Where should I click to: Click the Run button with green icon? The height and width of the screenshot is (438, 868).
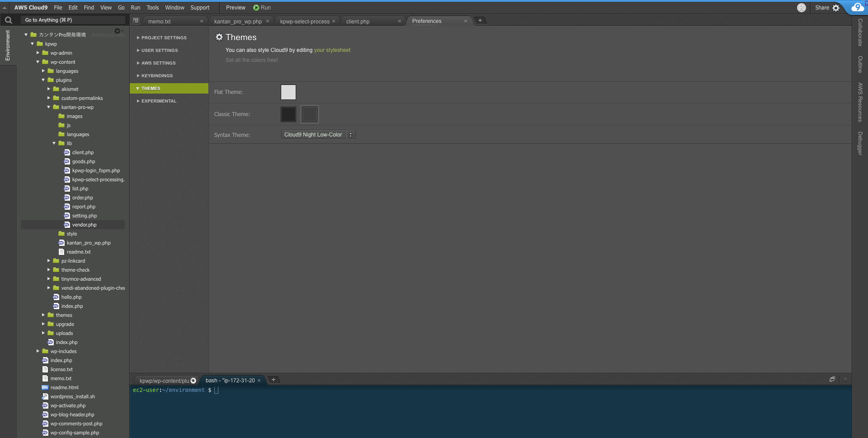tap(262, 8)
